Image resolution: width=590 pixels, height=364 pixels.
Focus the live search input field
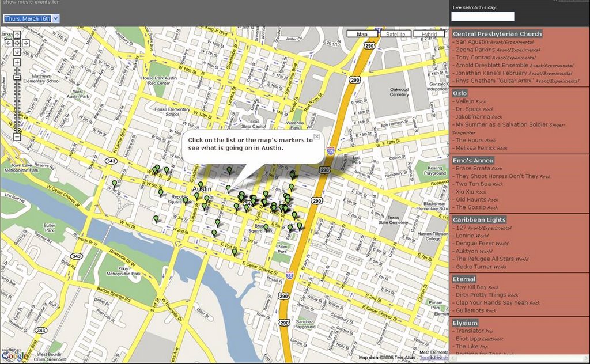[x=483, y=16]
